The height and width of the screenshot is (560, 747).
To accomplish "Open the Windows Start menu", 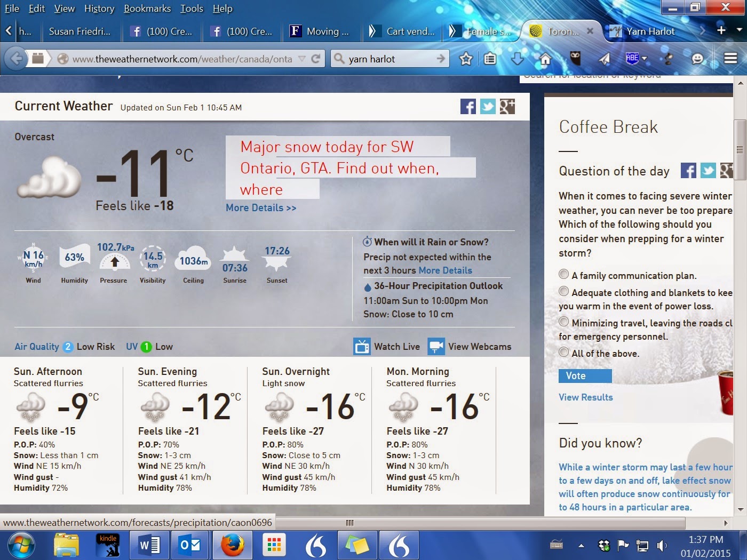I will (x=21, y=546).
